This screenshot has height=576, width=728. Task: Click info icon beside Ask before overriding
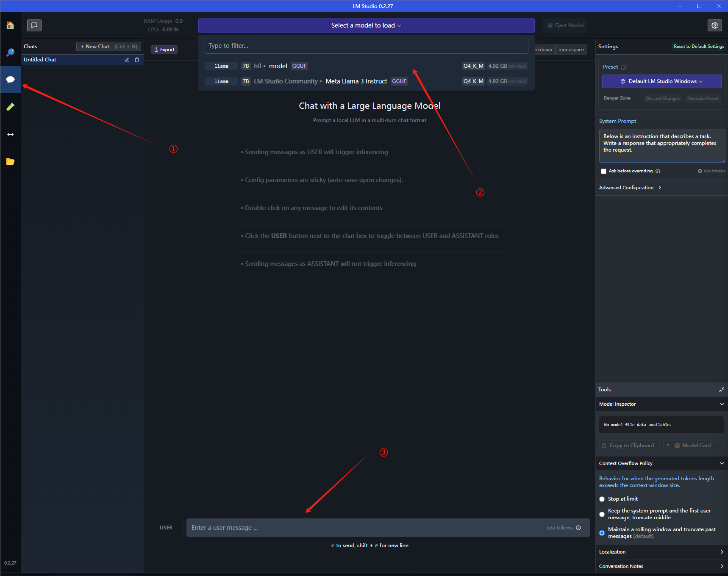(658, 171)
